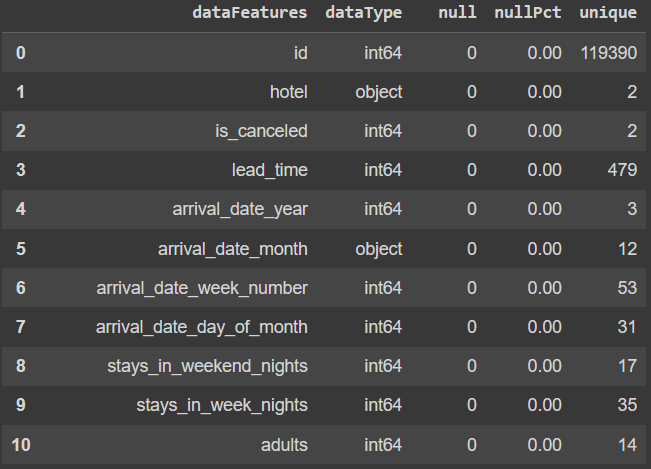Select the 'arrival_date_day_of_month' cell
This screenshot has height=469, width=651.
pos(202,327)
